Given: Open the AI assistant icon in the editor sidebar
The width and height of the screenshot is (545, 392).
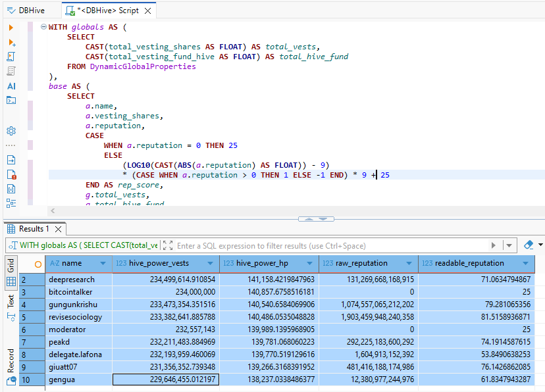Looking at the screenshot, I should 11,86.
